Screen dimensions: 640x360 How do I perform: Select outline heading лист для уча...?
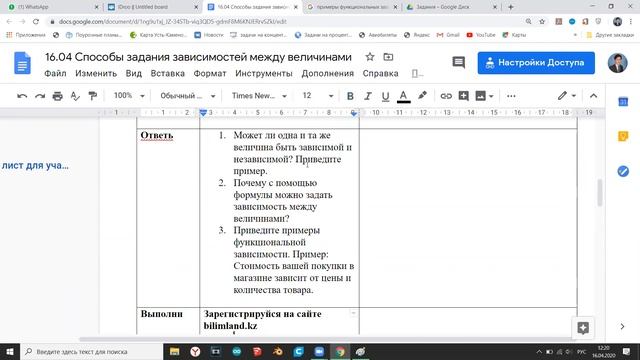click(35, 165)
